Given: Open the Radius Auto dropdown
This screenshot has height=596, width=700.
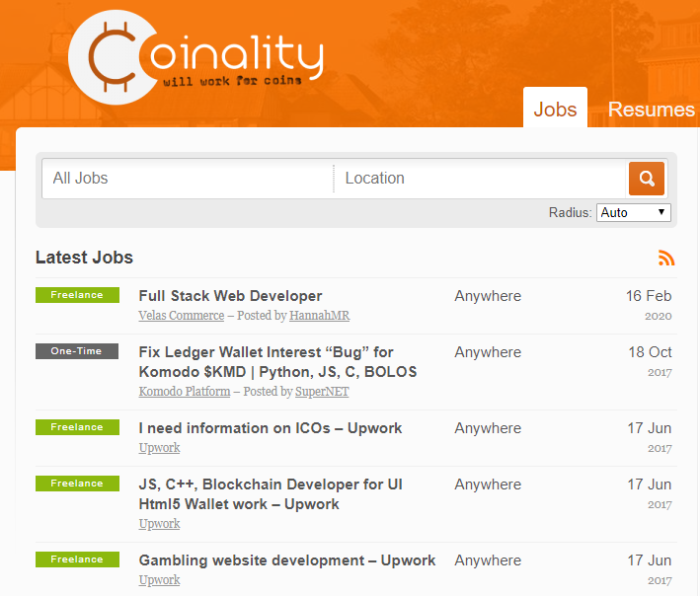Looking at the screenshot, I should [634, 212].
